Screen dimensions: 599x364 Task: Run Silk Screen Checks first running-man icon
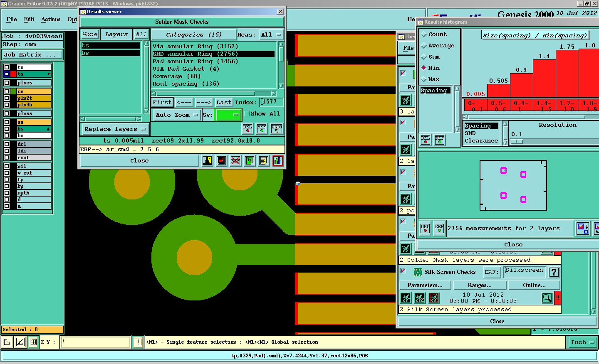[x=406, y=298]
